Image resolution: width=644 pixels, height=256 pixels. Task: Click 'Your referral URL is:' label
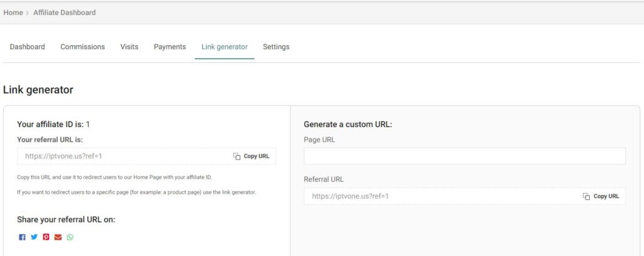pyautogui.click(x=50, y=140)
